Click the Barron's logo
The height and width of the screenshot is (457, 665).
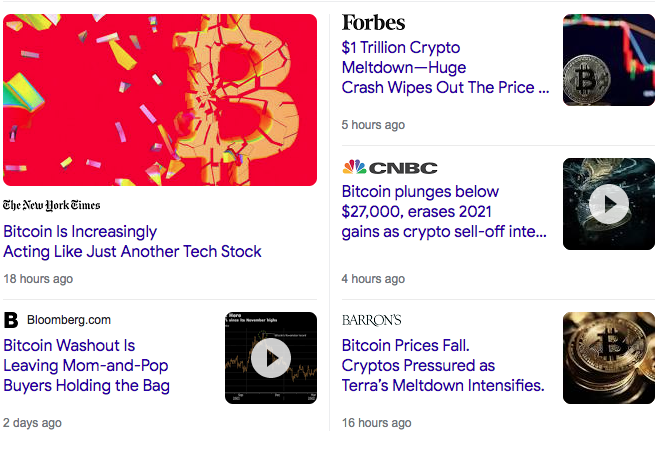371,320
